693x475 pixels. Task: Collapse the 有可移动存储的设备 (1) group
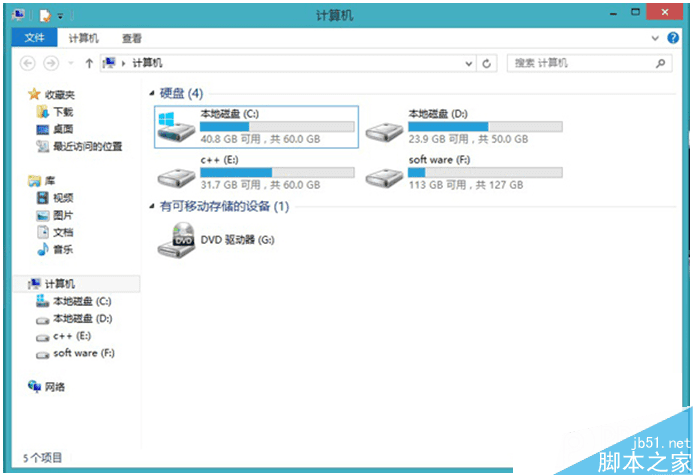(152, 206)
